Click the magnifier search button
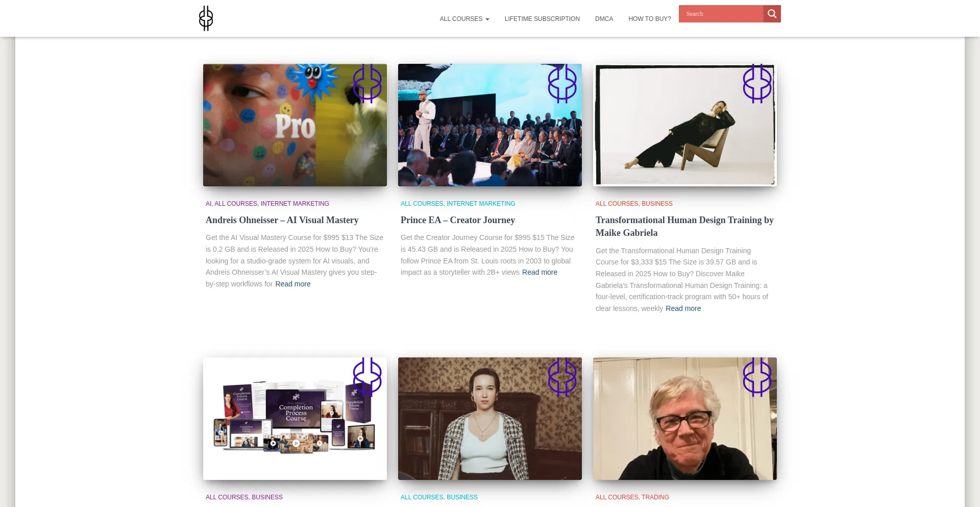Viewport: 980px width, 507px height. click(x=772, y=14)
